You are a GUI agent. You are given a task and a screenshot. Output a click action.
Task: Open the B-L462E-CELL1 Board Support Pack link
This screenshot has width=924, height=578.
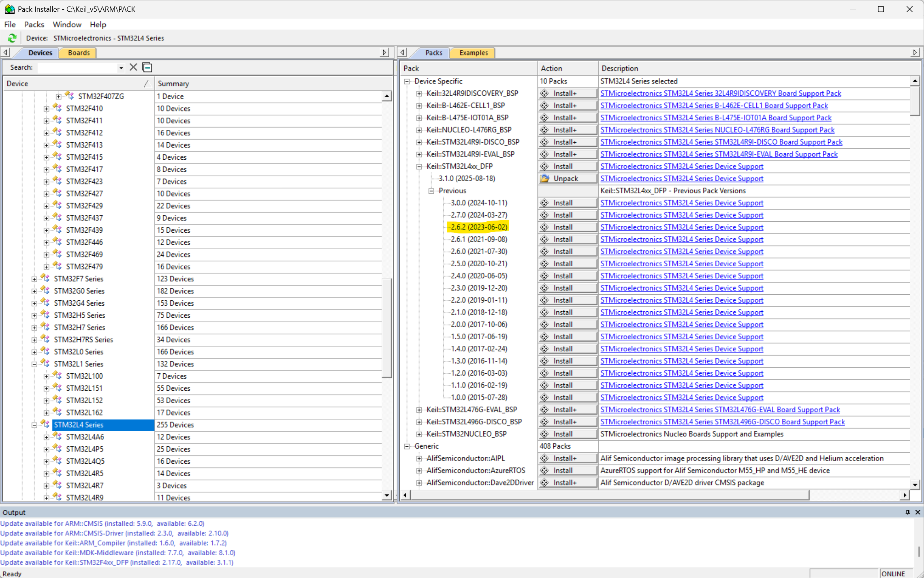tap(714, 105)
